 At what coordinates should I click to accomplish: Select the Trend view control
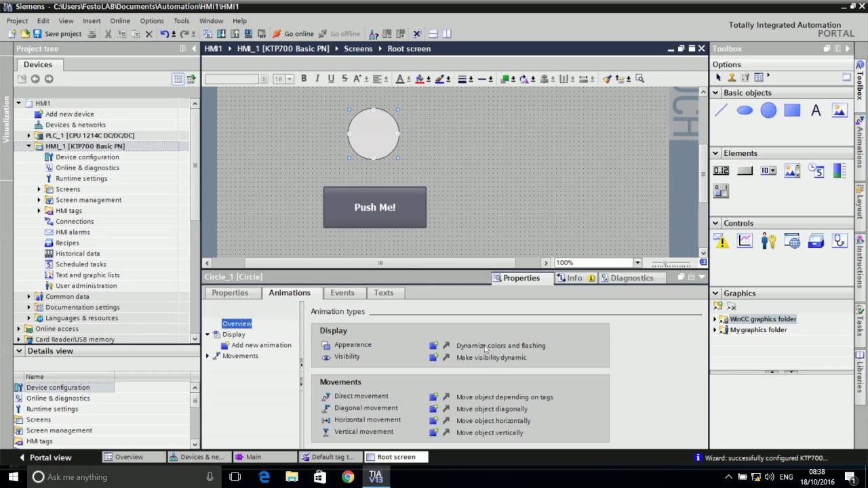click(745, 241)
